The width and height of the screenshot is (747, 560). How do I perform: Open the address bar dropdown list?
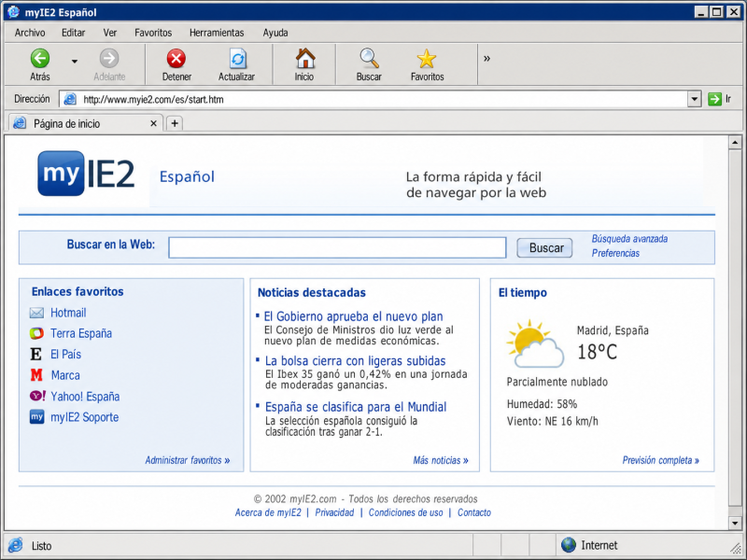coord(694,99)
